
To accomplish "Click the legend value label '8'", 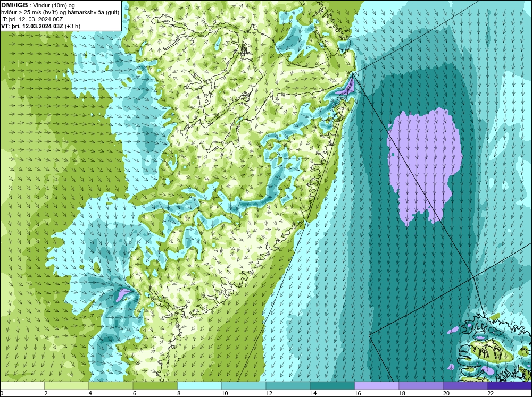I will (x=179, y=393).
